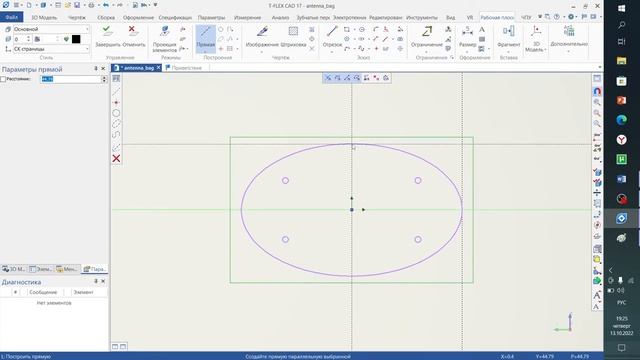The width and height of the screenshot is (640, 360).
Task: Click the undo arrow in quick access toolbar
Action: click(x=106, y=5)
